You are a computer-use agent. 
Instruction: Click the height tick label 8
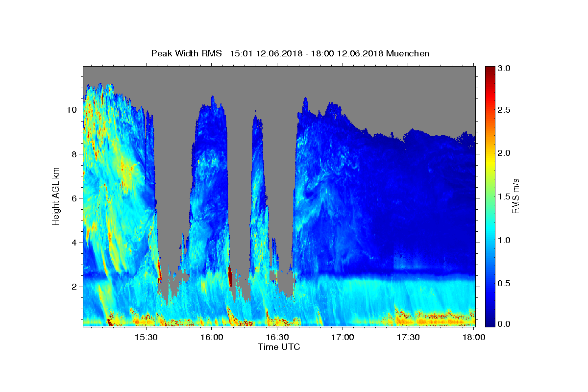click(x=74, y=154)
